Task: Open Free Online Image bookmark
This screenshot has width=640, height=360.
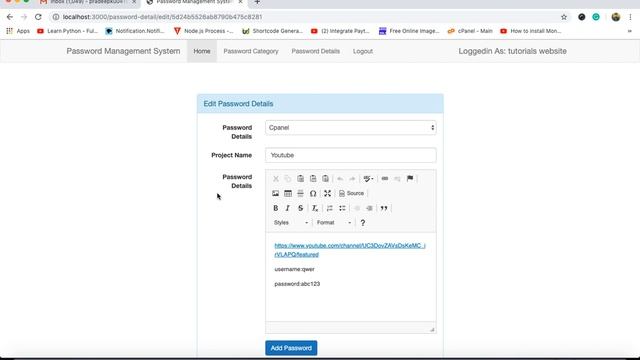Action: (x=409, y=31)
